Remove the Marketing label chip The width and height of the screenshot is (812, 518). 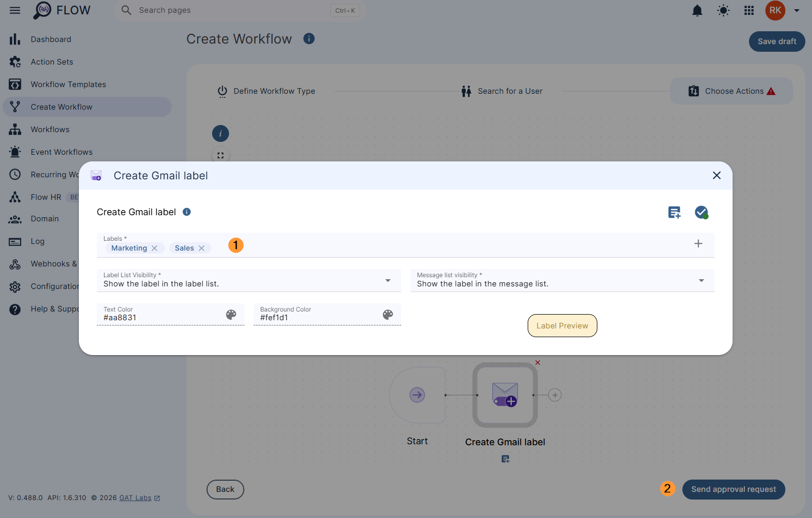pos(154,248)
